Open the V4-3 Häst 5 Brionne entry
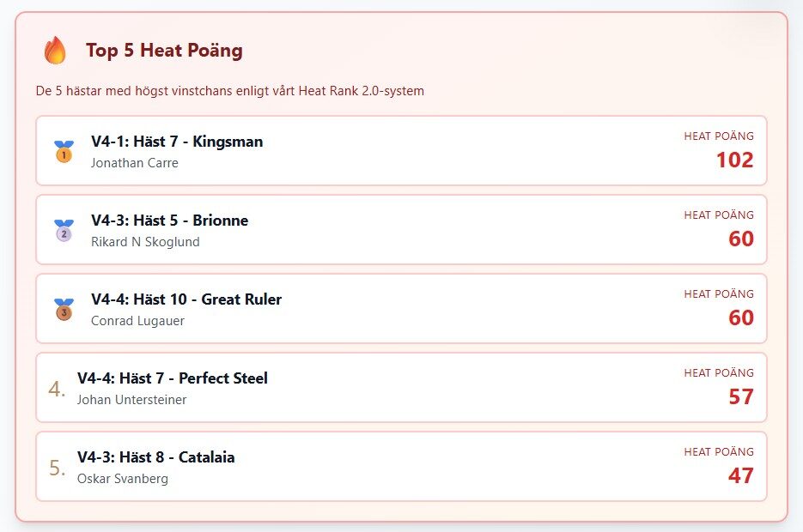Image resolution: width=803 pixels, height=532 pixels. tap(169, 221)
